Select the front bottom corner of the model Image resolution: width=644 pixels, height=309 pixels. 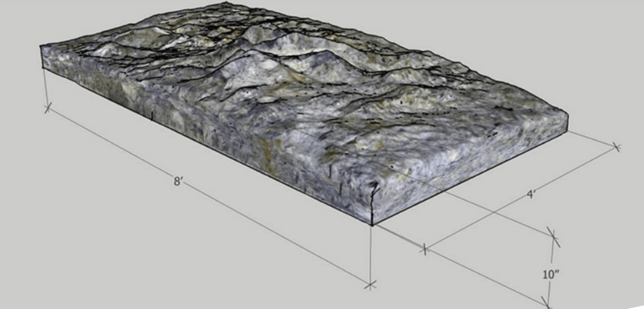click(x=371, y=224)
